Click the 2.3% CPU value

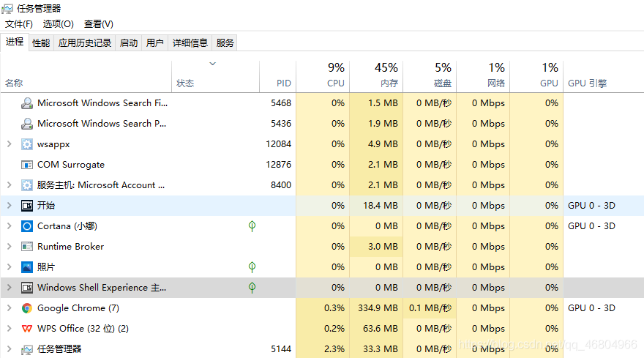[x=334, y=349]
